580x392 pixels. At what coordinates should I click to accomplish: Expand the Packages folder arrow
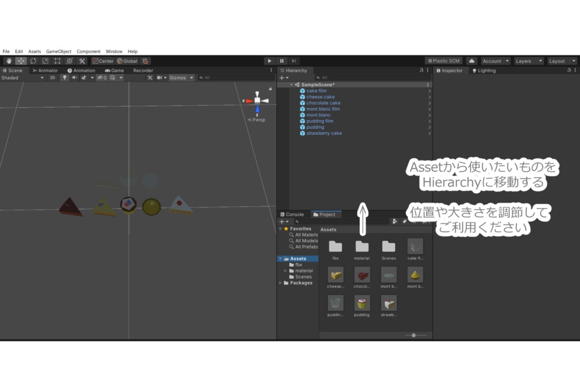[x=280, y=283]
